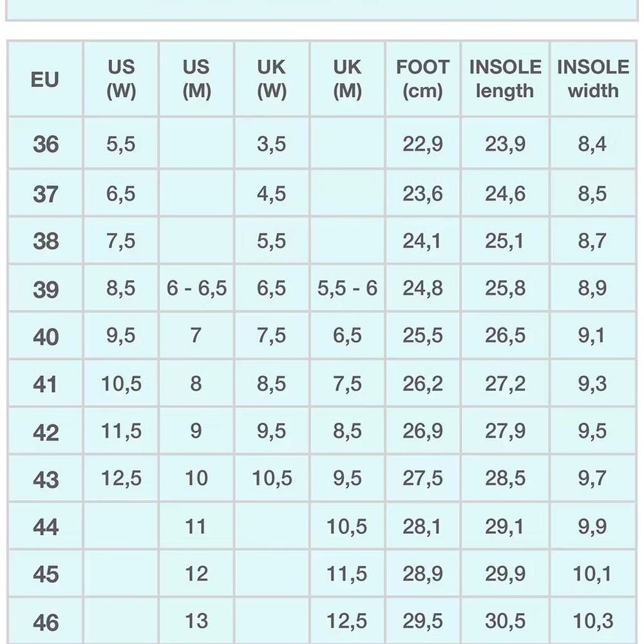
Task: Click EU size 46 row label
Action: point(45,621)
